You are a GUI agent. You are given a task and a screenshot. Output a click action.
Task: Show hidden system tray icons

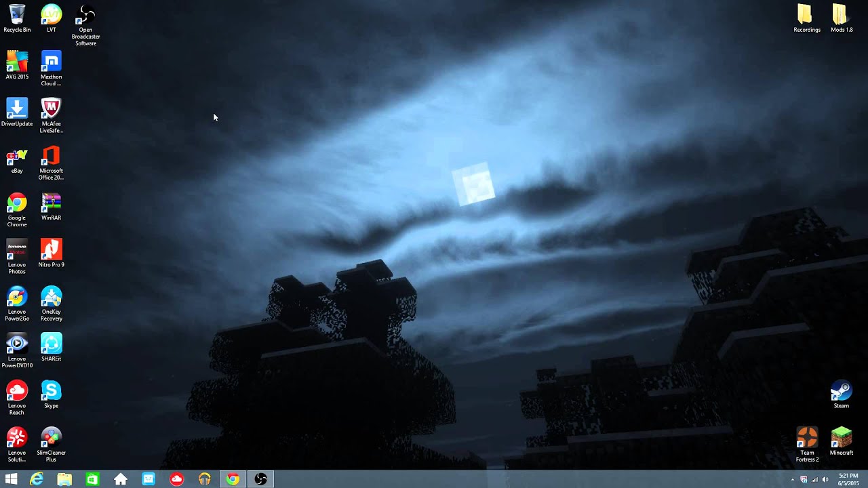click(793, 480)
